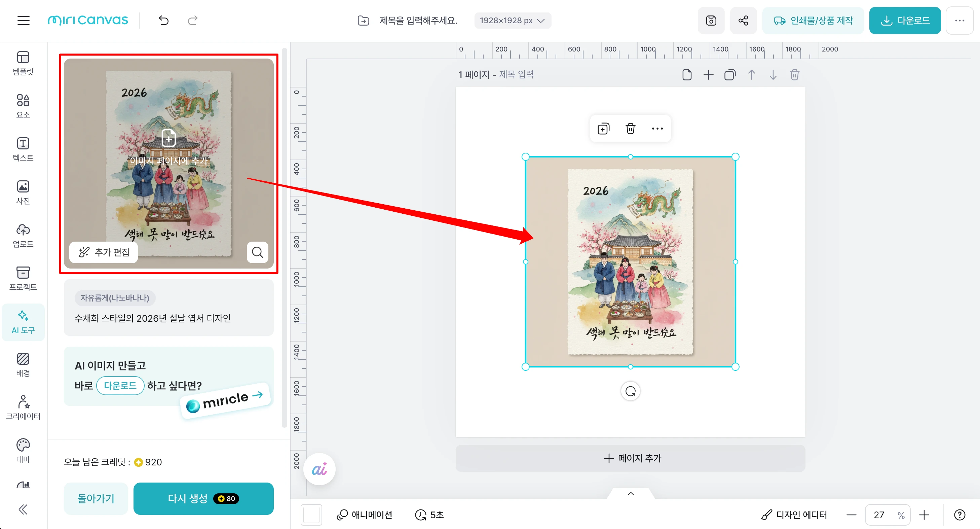Click the duplicate icon above selected image
The width and height of the screenshot is (980, 529).
(x=603, y=129)
